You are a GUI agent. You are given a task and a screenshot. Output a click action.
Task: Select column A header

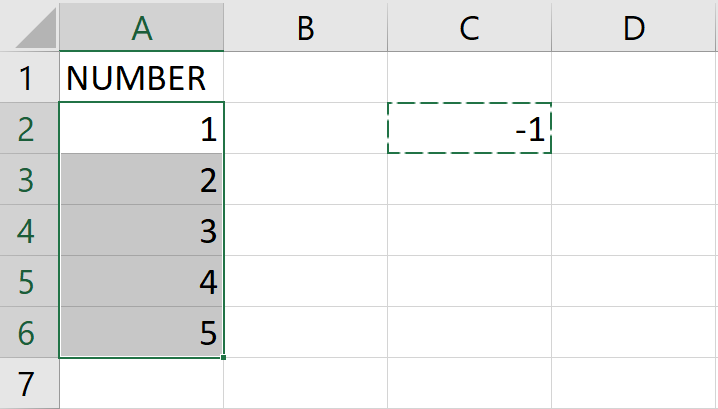click(x=141, y=27)
